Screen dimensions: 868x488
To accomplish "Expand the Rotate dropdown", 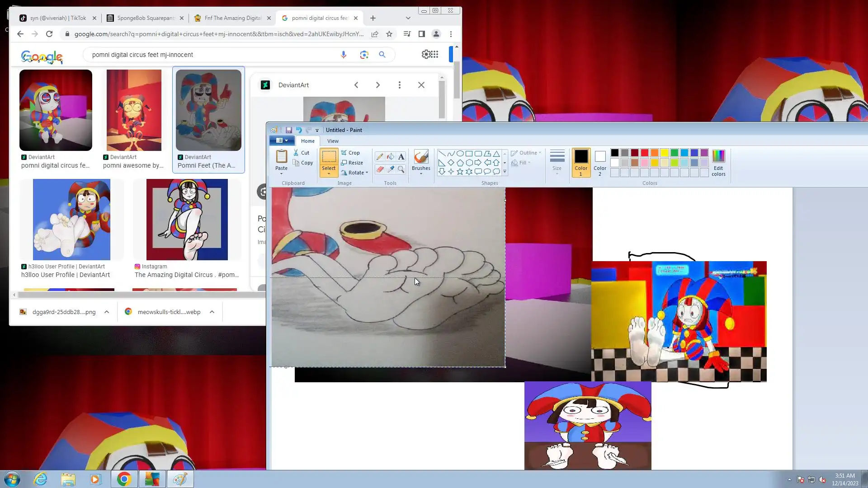I will (x=367, y=173).
